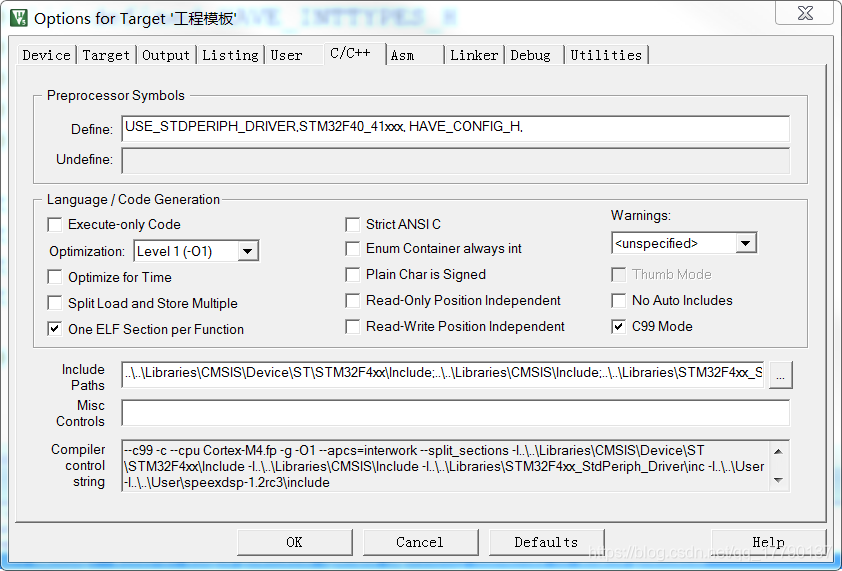
Task: Click the Cancel button
Action: (420, 542)
